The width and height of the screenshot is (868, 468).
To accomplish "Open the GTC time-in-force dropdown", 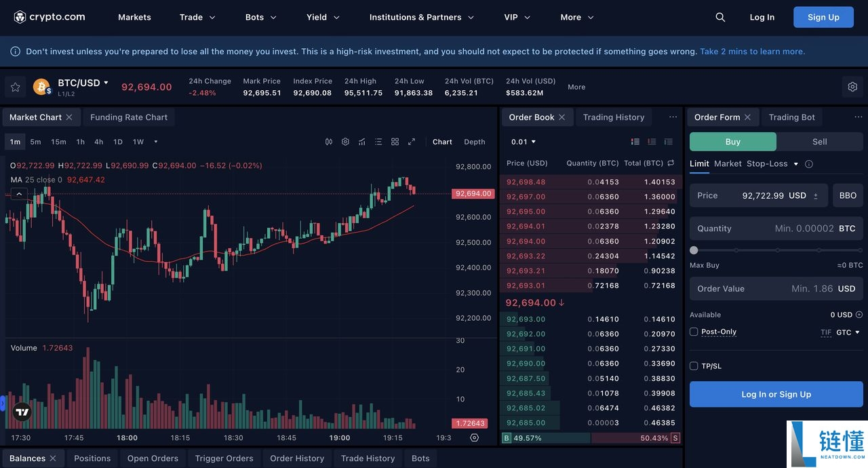I will pyautogui.click(x=848, y=332).
